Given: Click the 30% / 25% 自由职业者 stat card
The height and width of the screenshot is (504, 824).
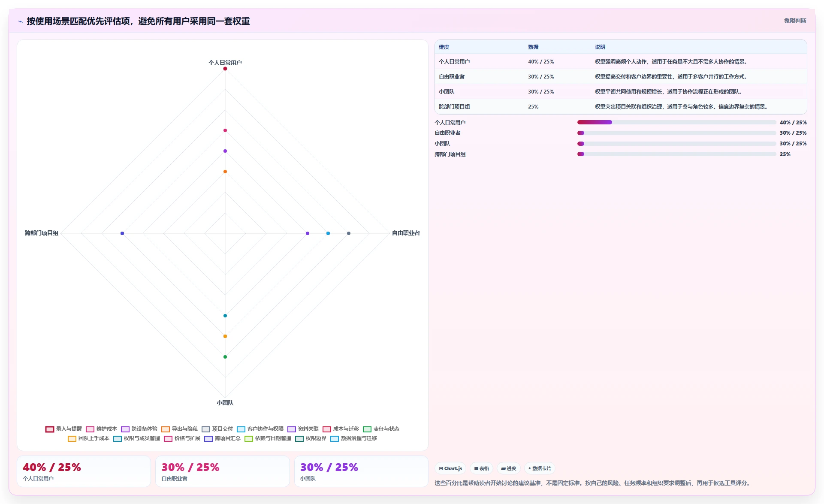Looking at the screenshot, I should [x=222, y=471].
